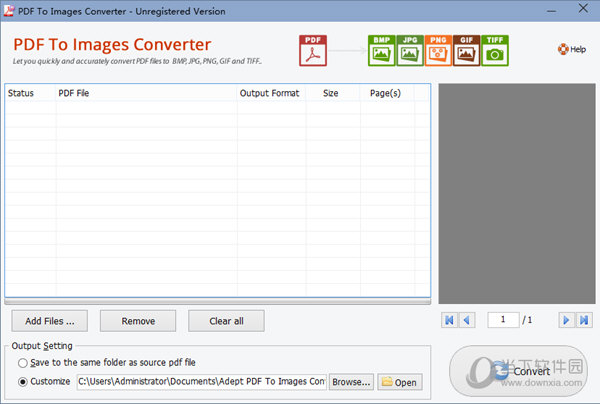
Task: Click the output path input field
Action: tap(202, 382)
